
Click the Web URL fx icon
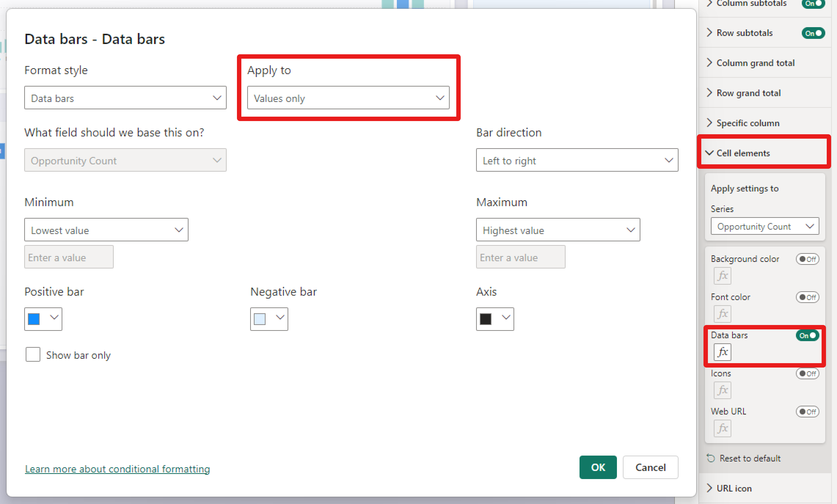pyautogui.click(x=722, y=428)
